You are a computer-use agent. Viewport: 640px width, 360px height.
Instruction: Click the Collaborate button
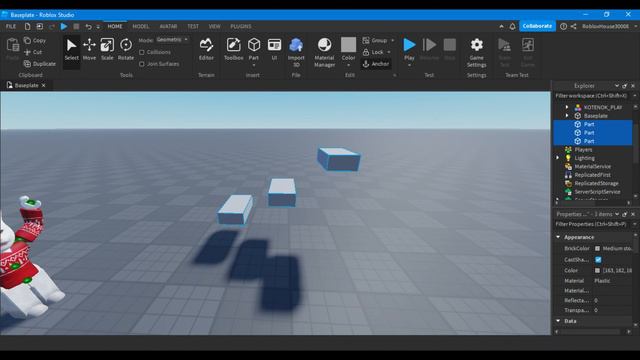point(537,26)
